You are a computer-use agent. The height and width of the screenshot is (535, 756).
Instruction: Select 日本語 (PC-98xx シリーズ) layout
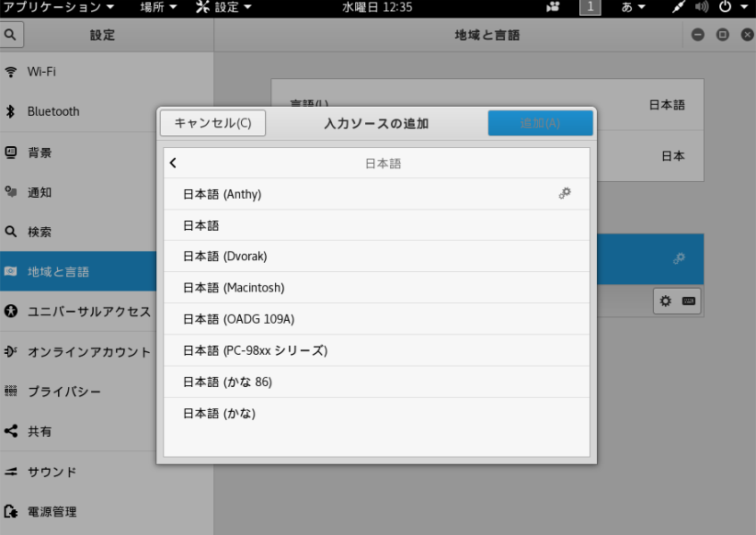tap(376, 350)
